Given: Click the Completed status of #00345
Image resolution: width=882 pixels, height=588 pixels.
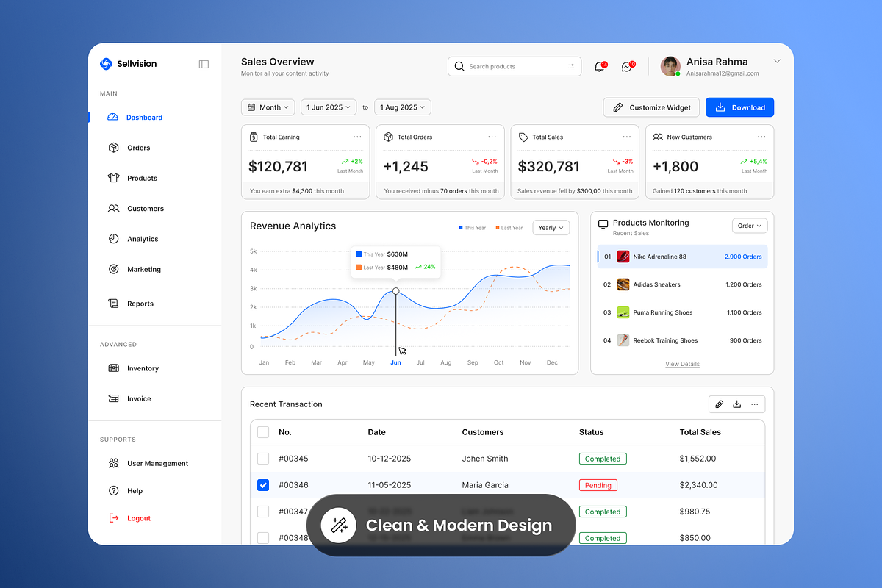Looking at the screenshot, I should click(603, 459).
